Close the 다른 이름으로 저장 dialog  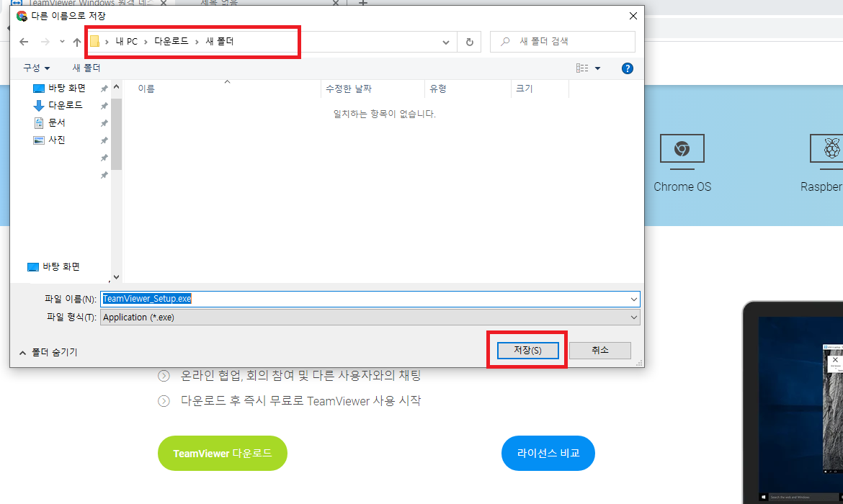633,16
